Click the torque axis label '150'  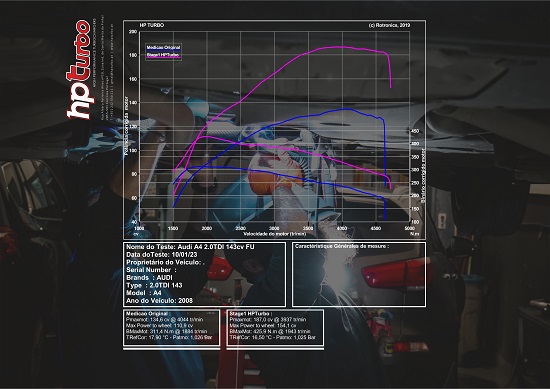pyautogui.click(x=415, y=209)
